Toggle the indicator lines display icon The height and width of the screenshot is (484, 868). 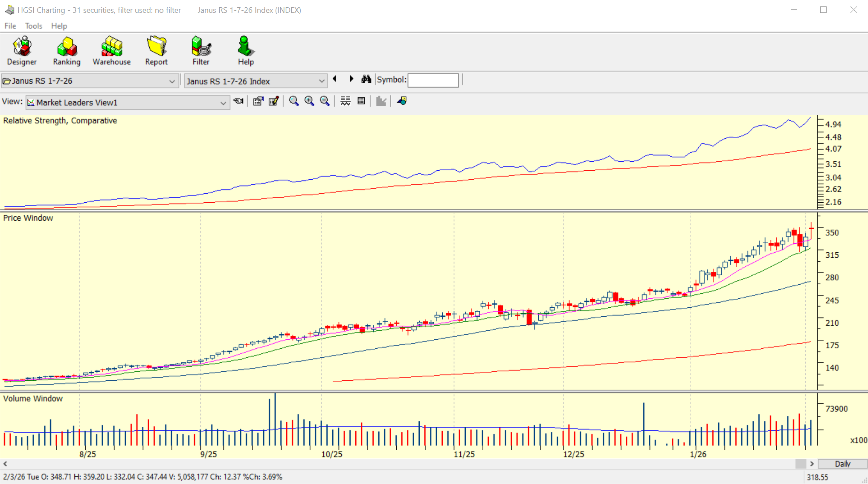point(345,101)
